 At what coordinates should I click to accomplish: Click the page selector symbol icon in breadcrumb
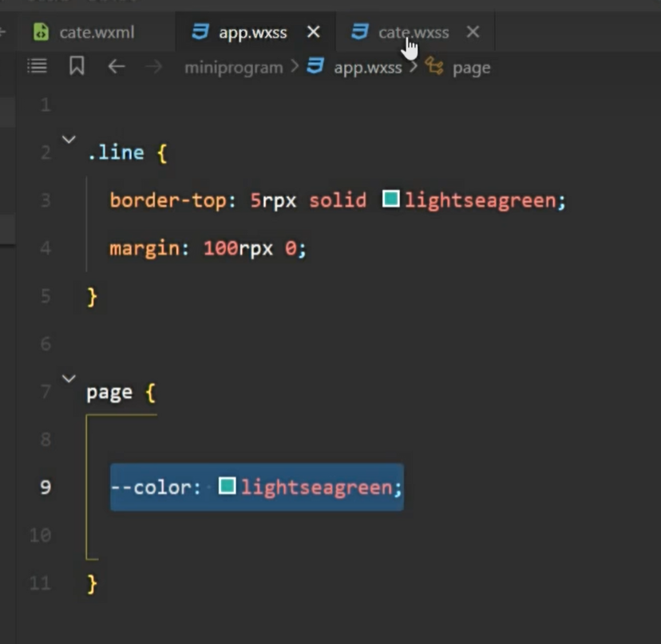(434, 67)
